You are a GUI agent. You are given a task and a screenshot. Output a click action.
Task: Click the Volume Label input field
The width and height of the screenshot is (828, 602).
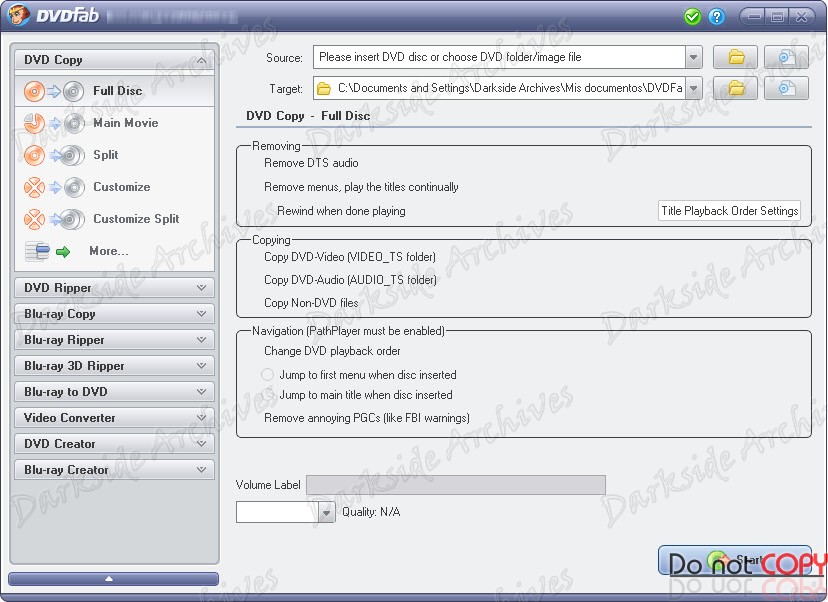[456, 485]
